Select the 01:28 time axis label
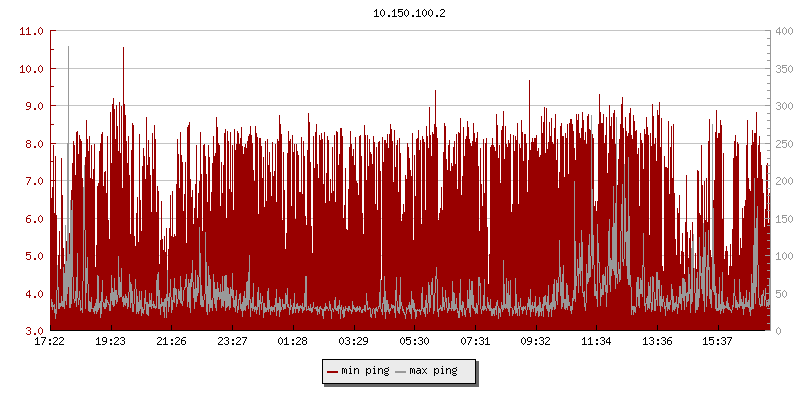 coord(293,342)
